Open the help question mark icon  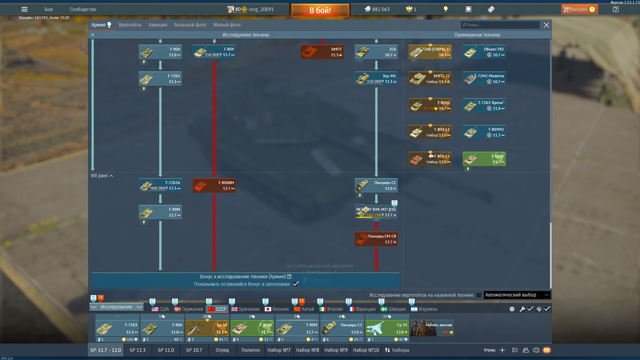click(616, 9)
